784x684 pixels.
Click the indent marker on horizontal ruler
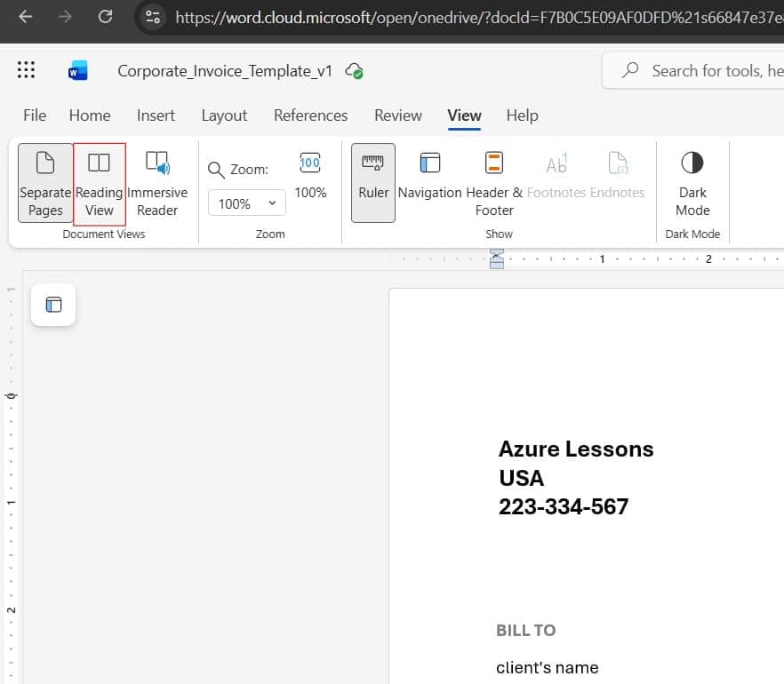497,258
